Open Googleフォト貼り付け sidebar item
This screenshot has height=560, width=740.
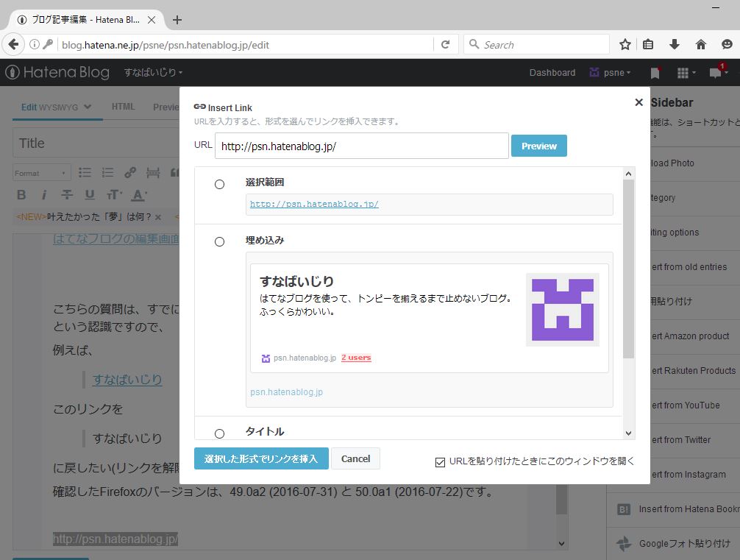674,544
